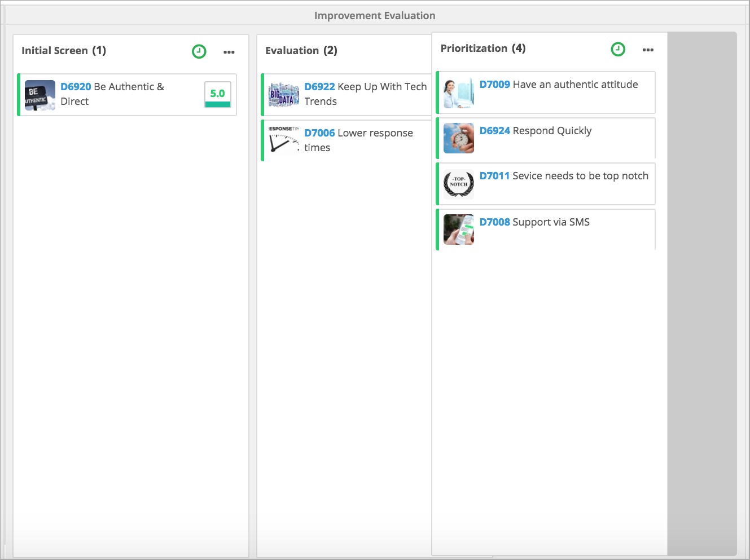Open the D7008 card link
This screenshot has width=750, height=560.
click(x=495, y=222)
